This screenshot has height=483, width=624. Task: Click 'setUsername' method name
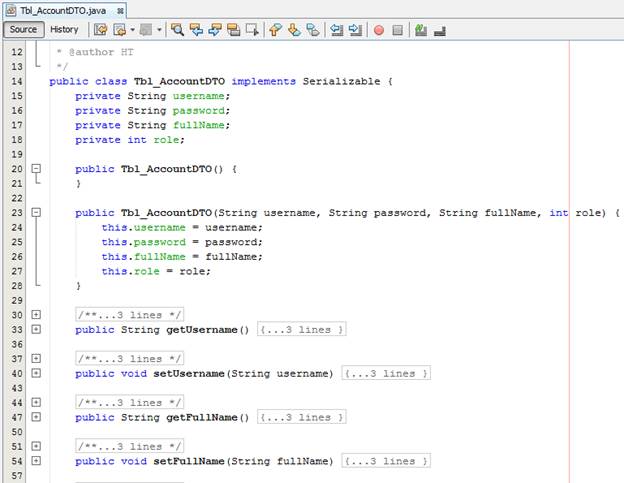coord(189,374)
